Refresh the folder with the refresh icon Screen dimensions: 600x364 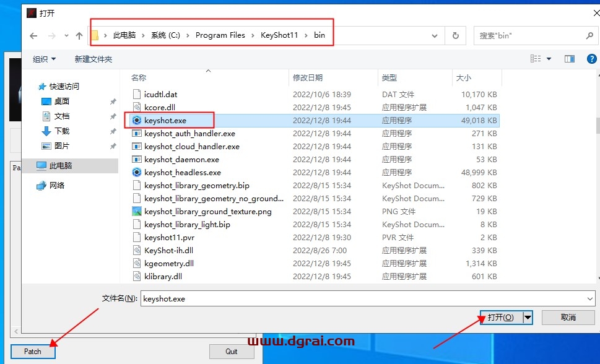click(455, 35)
